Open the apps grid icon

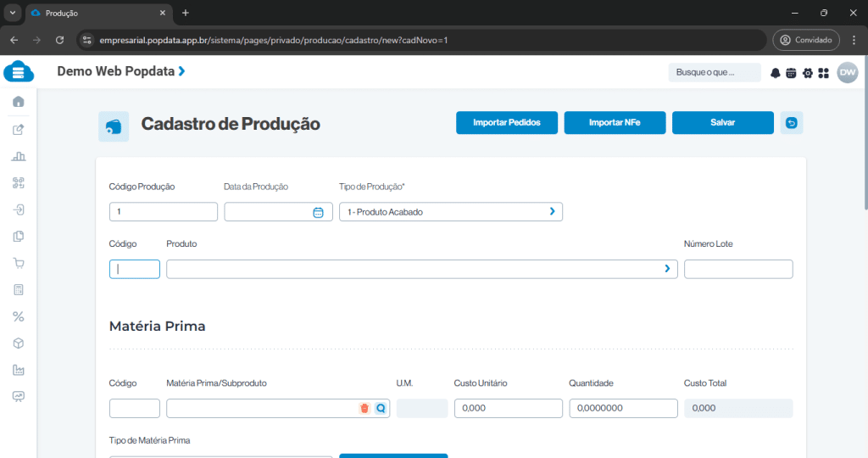[823, 73]
